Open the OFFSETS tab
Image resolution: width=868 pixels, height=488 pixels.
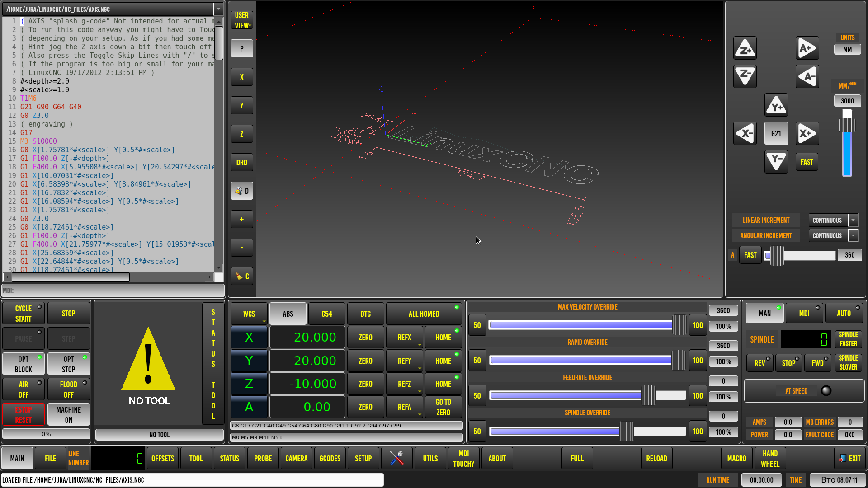click(x=163, y=458)
